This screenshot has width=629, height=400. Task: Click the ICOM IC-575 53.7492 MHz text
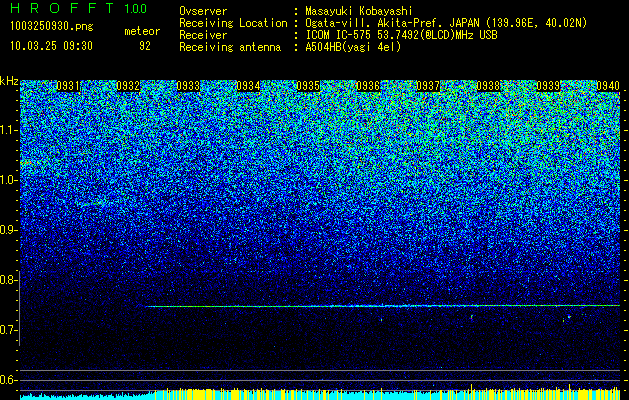[401, 35]
